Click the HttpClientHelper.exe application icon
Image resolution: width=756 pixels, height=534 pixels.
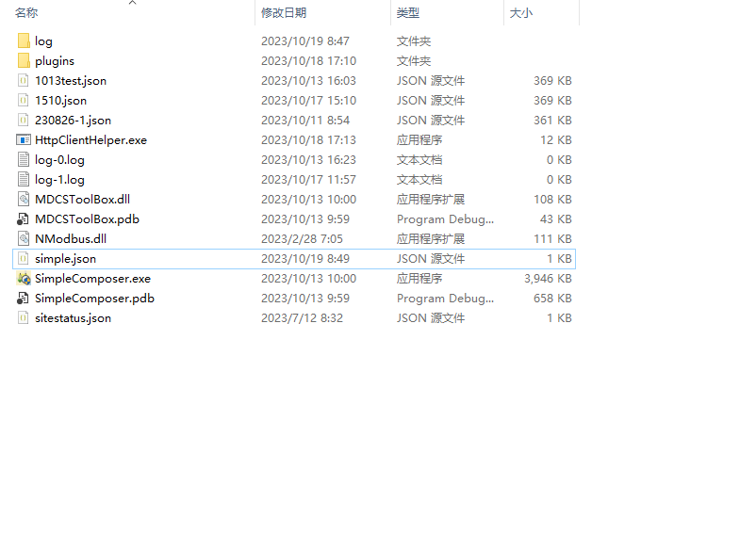tap(24, 140)
